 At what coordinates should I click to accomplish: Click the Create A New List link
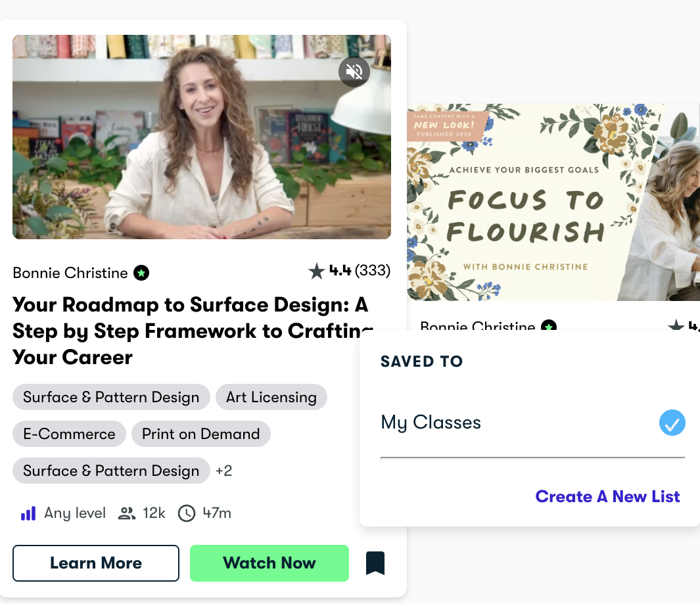coord(607,497)
